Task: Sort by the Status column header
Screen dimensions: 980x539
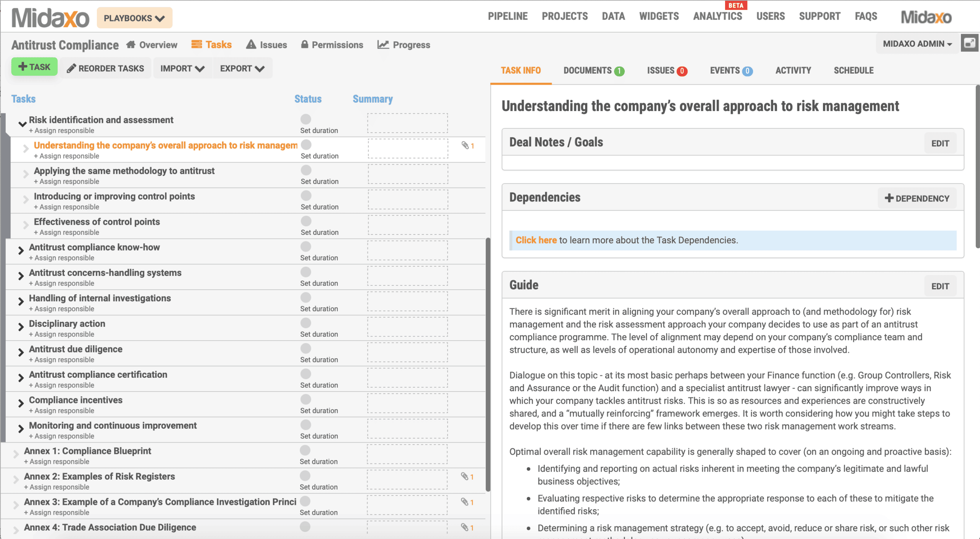Action: coord(308,99)
